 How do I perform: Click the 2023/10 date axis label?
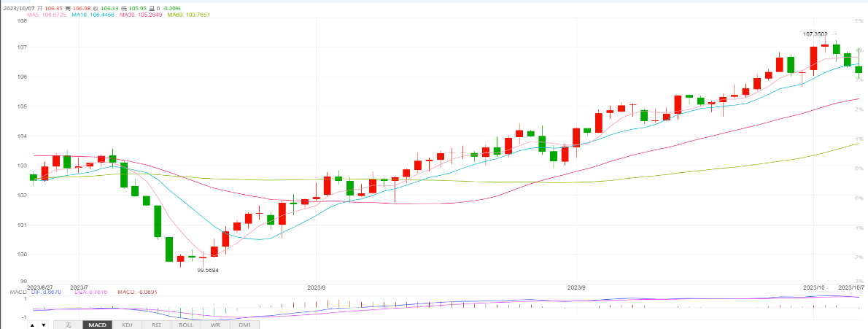813,287
